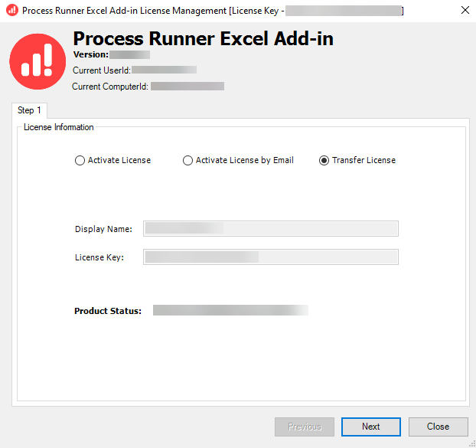Switch to the Step 1 tab
This screenshot has height=448, width=476.
tap(30, 110)
